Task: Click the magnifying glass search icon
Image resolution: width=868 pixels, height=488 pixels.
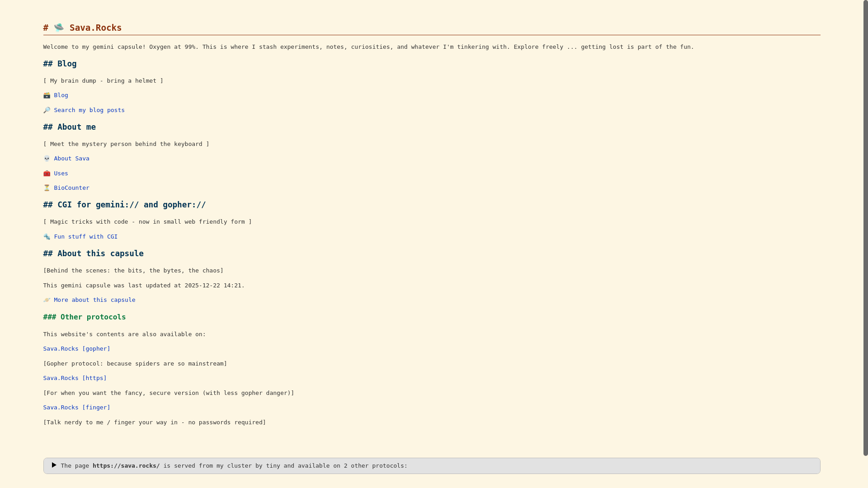Action: point(47,110)
